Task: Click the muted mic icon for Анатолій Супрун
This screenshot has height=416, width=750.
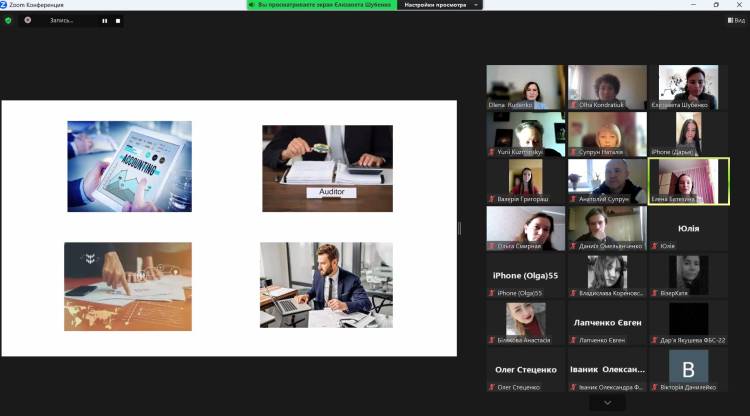Action: coord(573,199)
